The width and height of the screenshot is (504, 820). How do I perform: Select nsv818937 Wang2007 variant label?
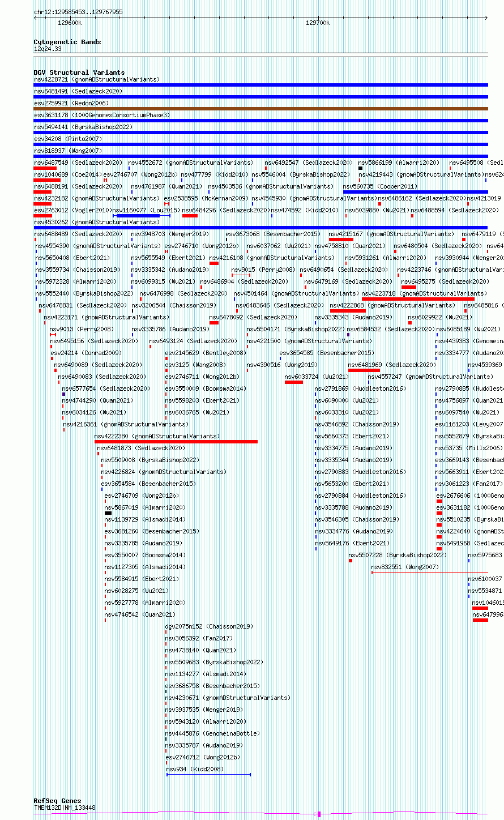click(x=67, y=151)
